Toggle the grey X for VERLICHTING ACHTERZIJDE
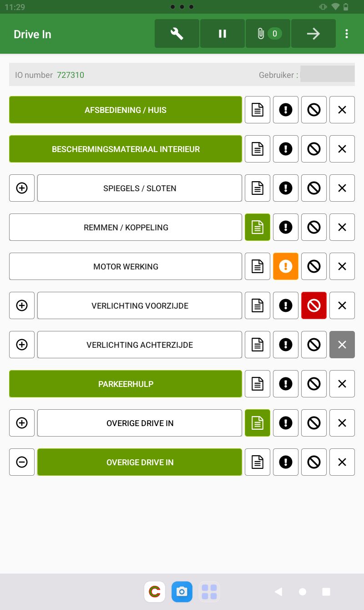This screenshot has width=364, height=610. tap(342, 345)
